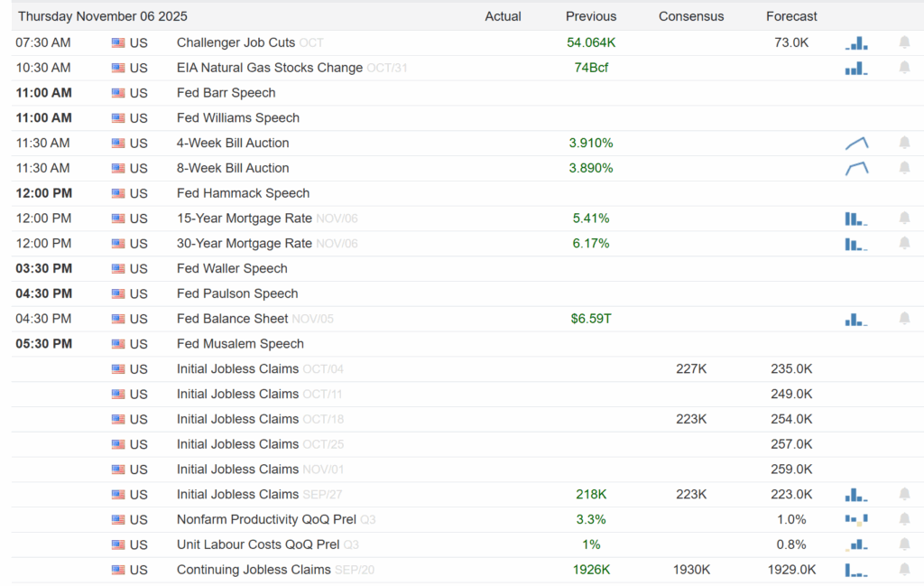Toggle the alert bell for Continuing Jobless Claims
The height and width of the screenshot is (586, 924).
pos(905,570)
